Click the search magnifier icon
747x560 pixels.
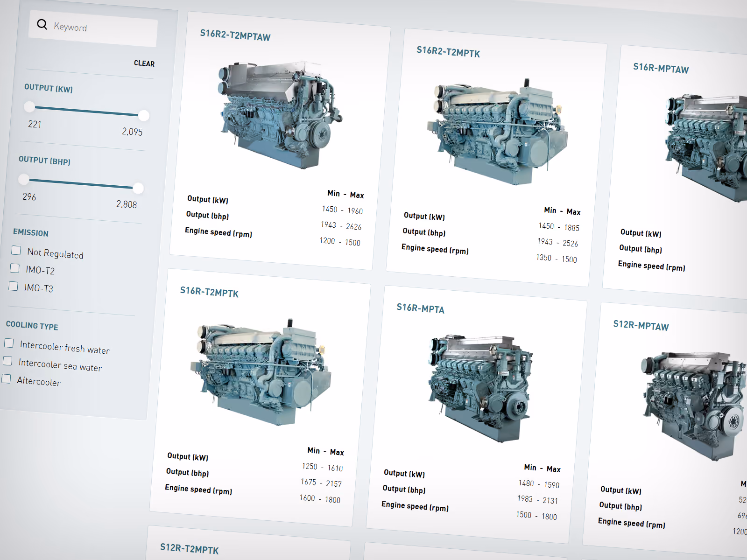(x=42, y=24)
